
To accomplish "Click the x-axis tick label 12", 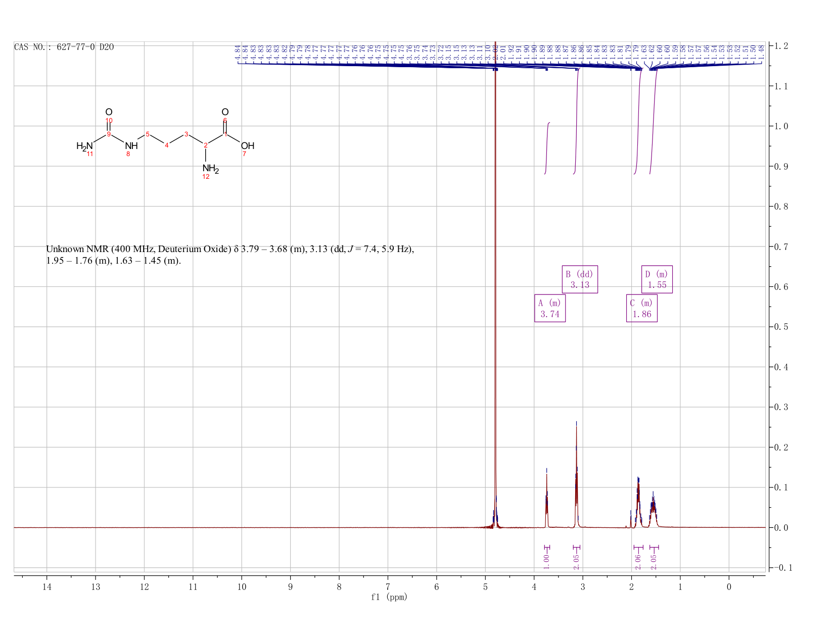I will [x=145, y=587].
